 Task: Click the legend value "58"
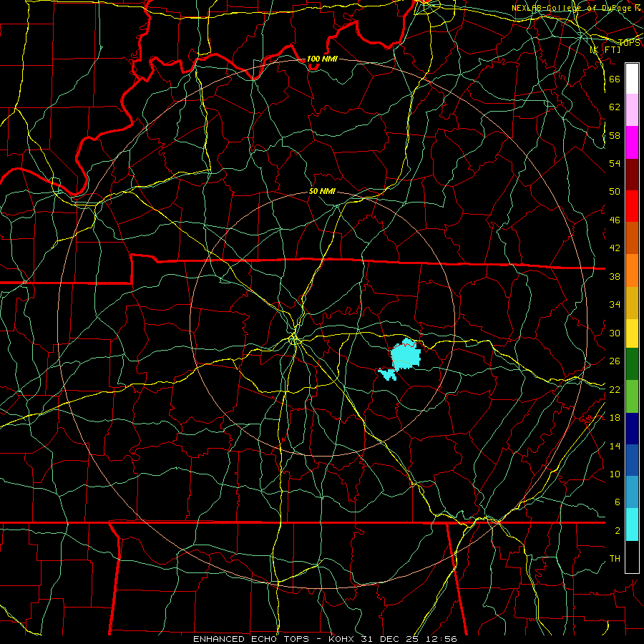tap(615, 135)
